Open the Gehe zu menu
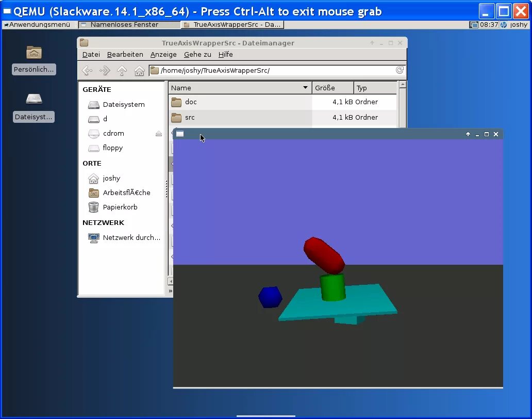Image resolution: width=532 pixels, height=419 pixels. (197, 54)
